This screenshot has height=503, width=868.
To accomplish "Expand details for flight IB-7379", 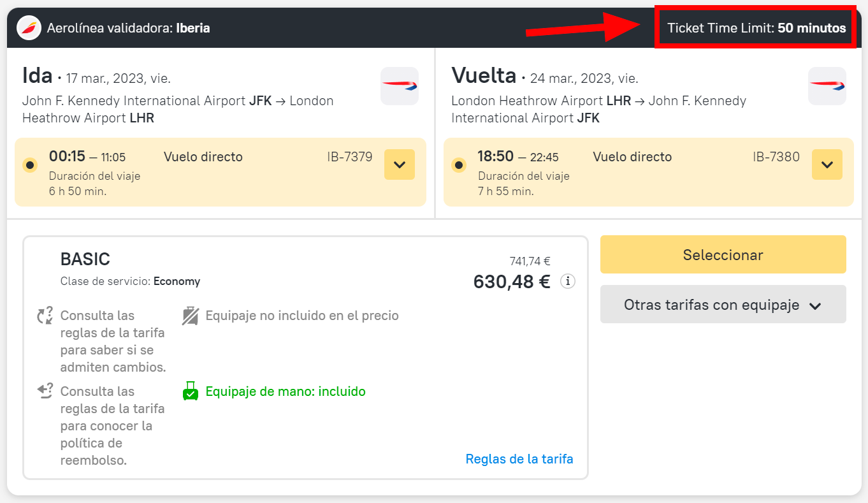I will tap(400, 164).
